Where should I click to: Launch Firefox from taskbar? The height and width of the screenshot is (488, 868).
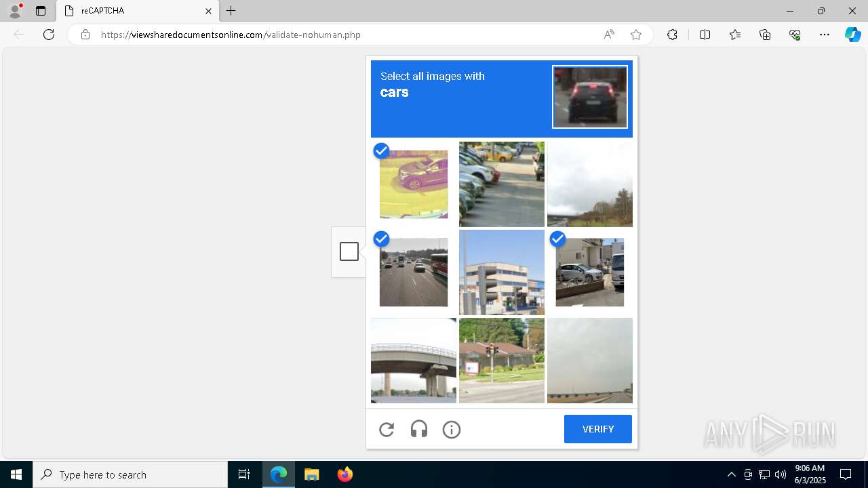pyautogui.click(x=345, y=474)
